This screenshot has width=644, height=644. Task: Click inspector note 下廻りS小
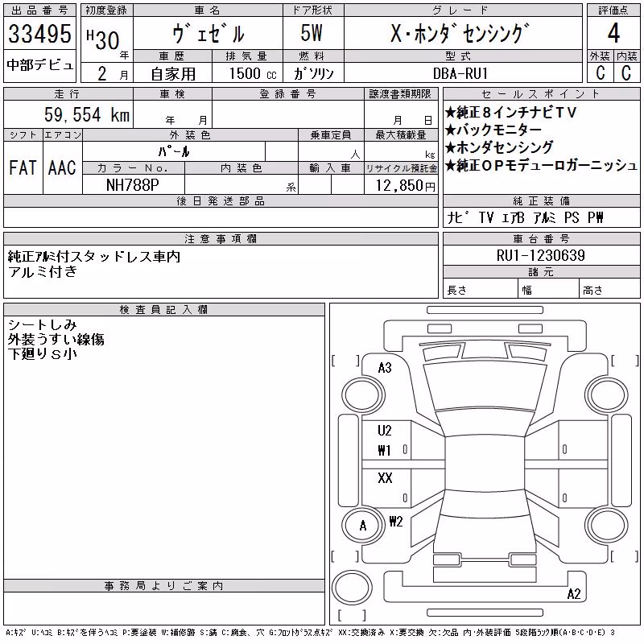[43, 353]
